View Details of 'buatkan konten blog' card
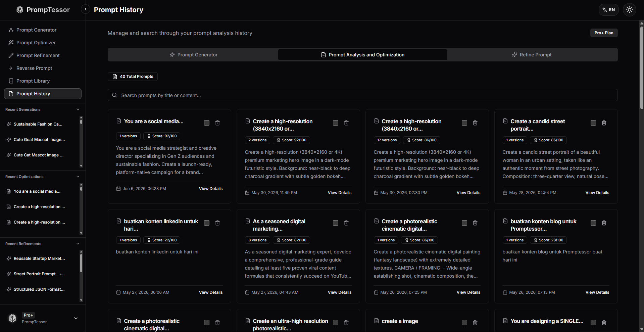The width and height of the screenshot is (644, 332). (x=597, y=292)
